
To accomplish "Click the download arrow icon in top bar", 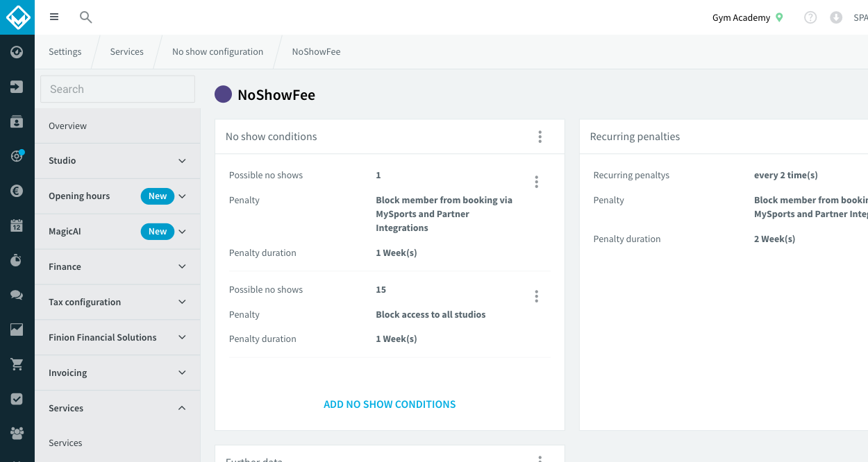I will [x=836, y=17].
